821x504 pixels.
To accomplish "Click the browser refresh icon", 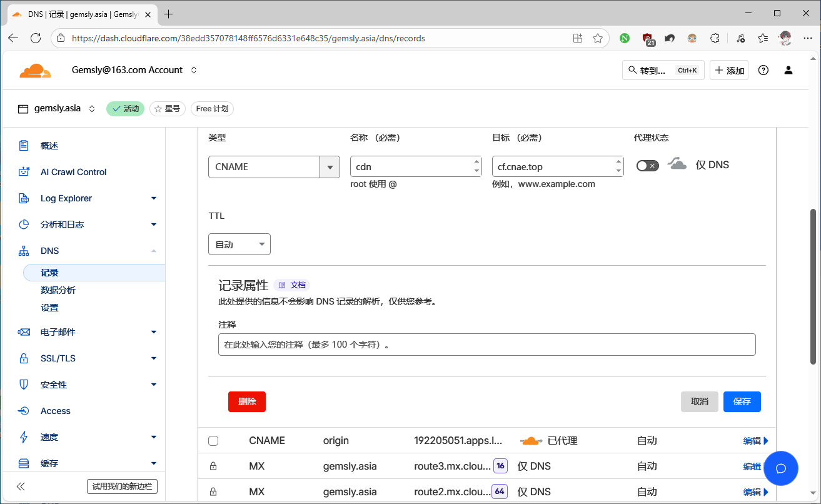I will point(36,38).
